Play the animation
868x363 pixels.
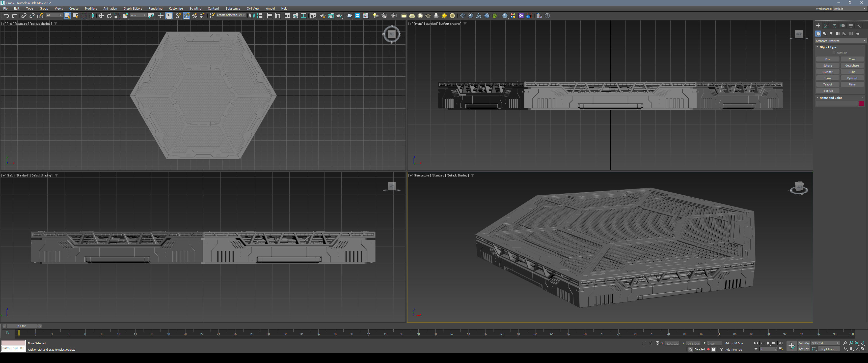[x=768, y=343]
